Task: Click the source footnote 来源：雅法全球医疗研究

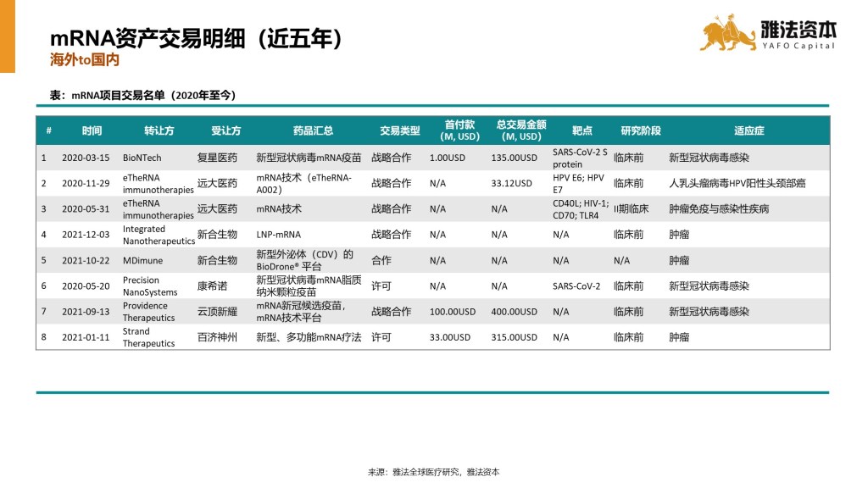Action: [x=433, y=472]
